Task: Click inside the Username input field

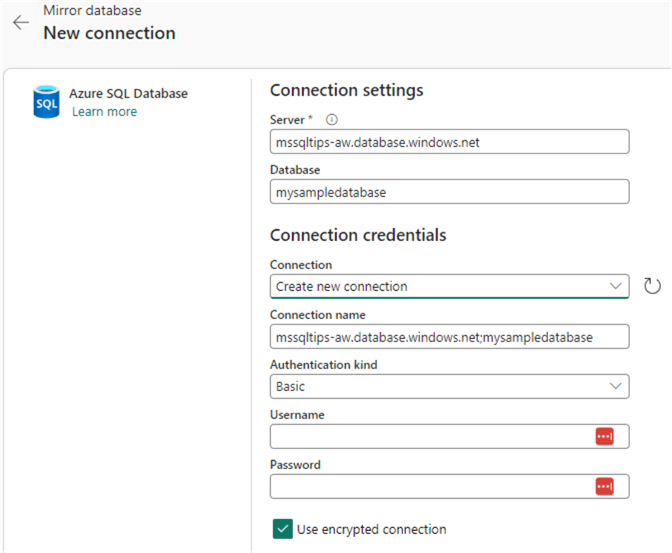Action: click(430, 436)
